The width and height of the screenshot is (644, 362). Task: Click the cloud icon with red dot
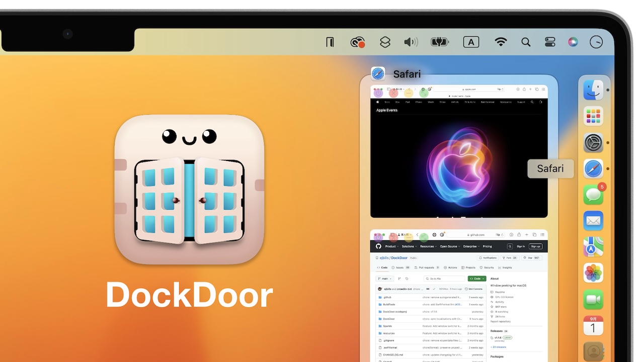pos(358,43)
